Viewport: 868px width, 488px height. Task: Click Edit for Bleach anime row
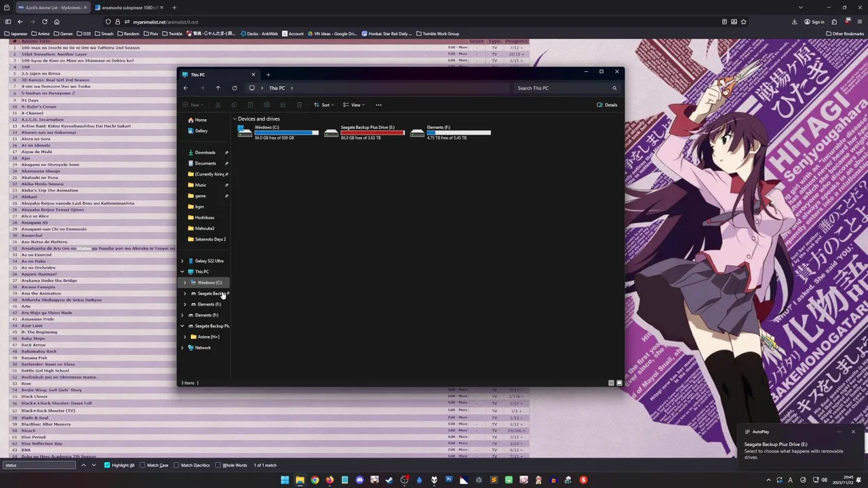point(452,430)
